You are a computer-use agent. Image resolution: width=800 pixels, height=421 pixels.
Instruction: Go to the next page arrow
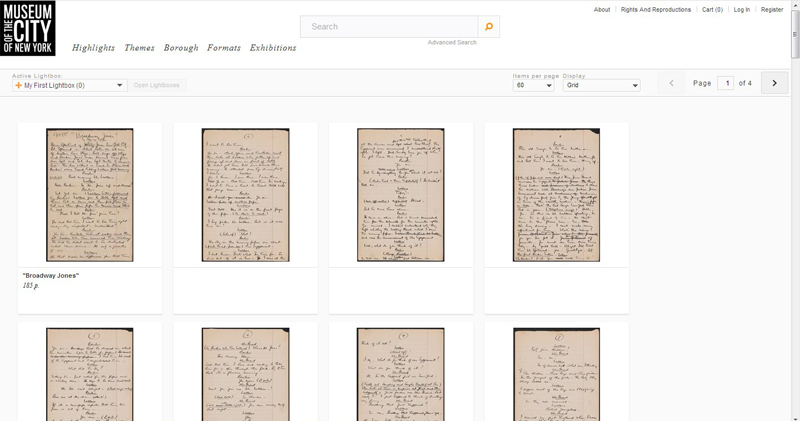pyautogui.click(x=774, y=83)
